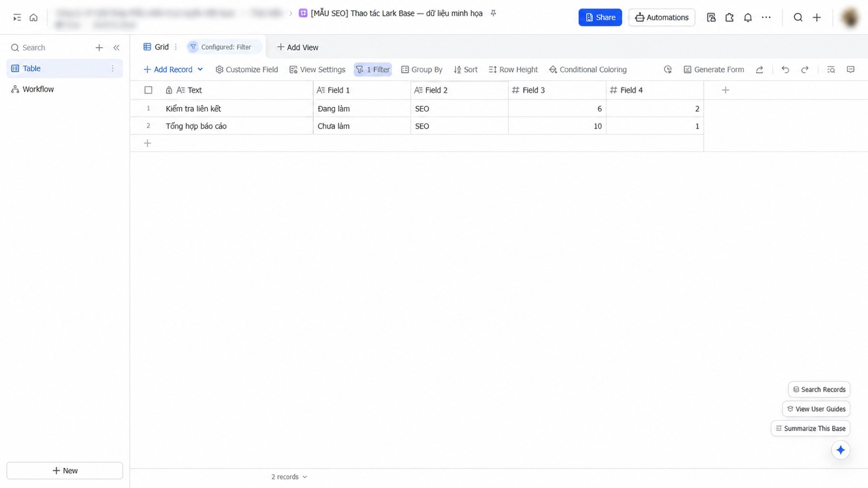Viewport: 868px width, 488px height.
Task: Click the share arrow toolbar icon
Action: point(759,69)
